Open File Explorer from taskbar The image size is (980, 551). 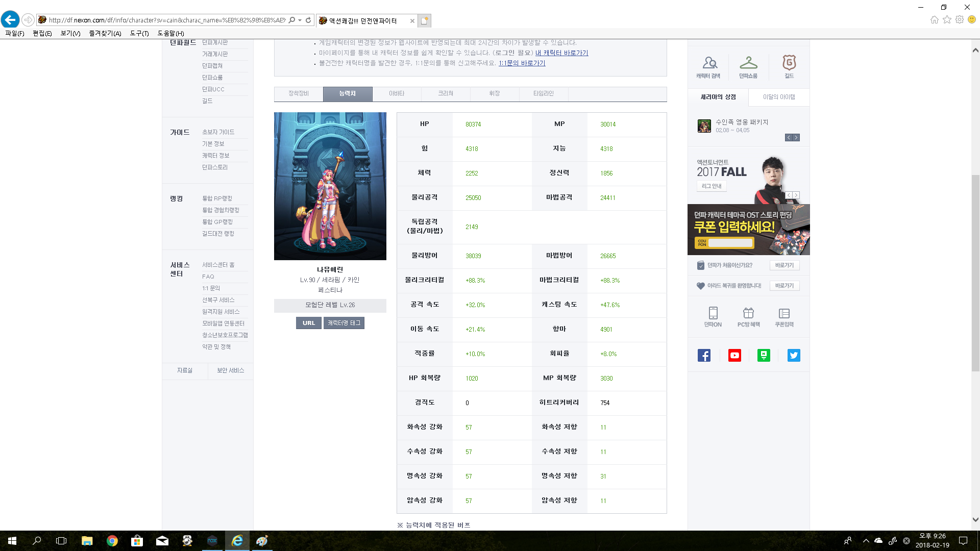(x=87, y=541)
